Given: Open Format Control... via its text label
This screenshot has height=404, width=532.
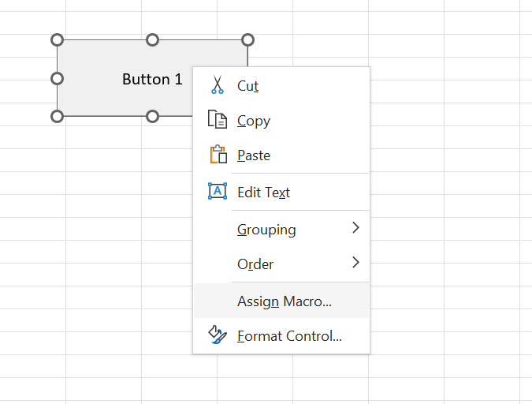Looking at the screenshot, I should (x=289, y=336).
